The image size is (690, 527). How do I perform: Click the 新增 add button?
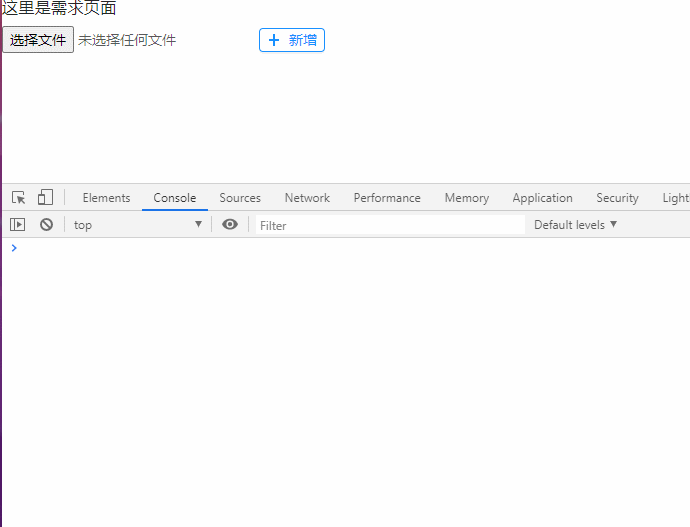point(292,40)
